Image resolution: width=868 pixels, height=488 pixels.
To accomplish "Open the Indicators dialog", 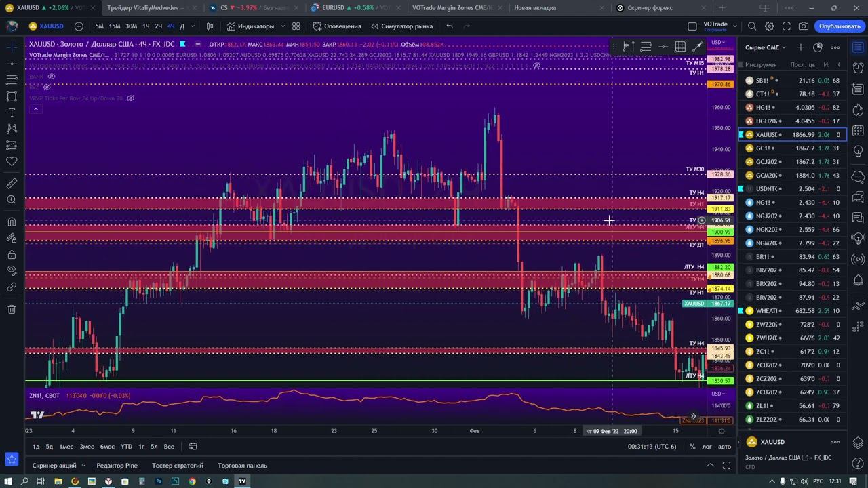I will [x=251, y=26].
